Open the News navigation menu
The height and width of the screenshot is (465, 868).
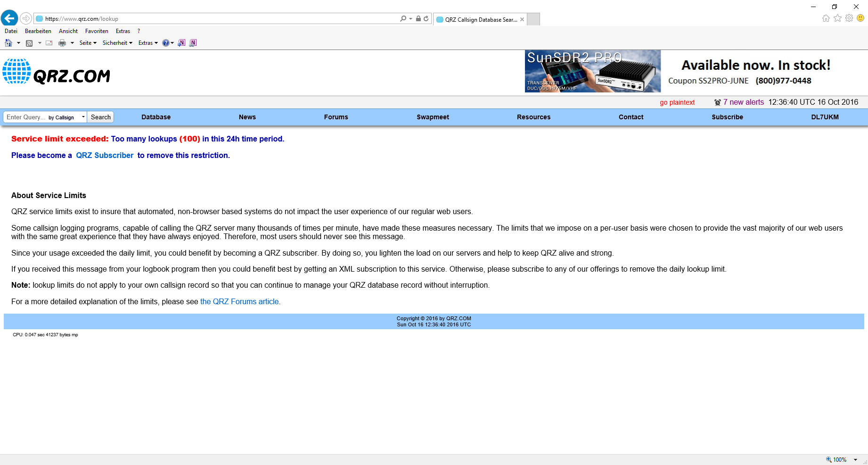(x=247, y=117)
